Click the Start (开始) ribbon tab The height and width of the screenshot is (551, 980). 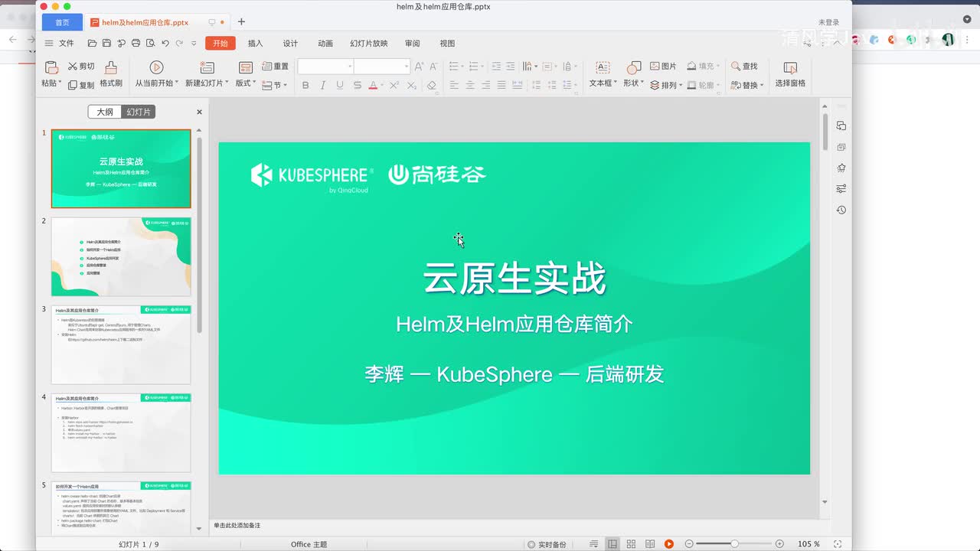point(220,44)
